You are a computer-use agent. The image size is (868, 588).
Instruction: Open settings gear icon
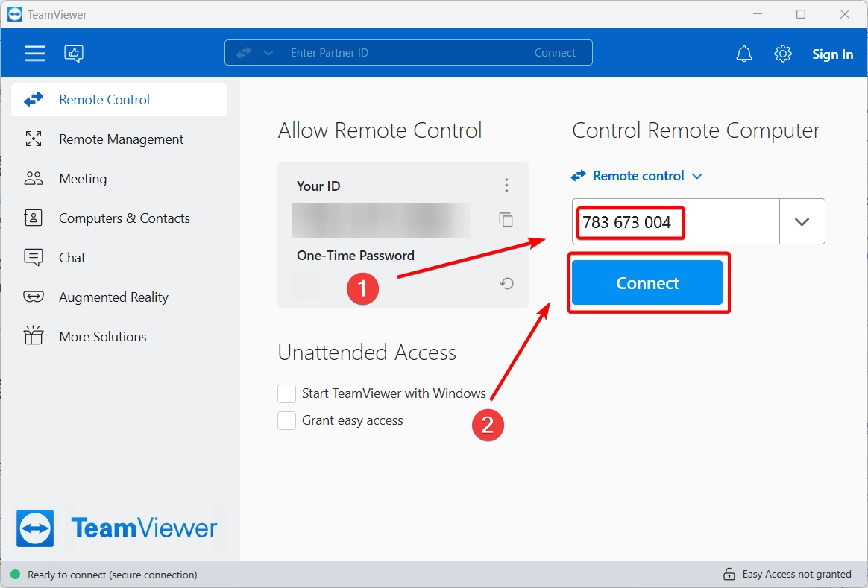(x=783, y=54)
